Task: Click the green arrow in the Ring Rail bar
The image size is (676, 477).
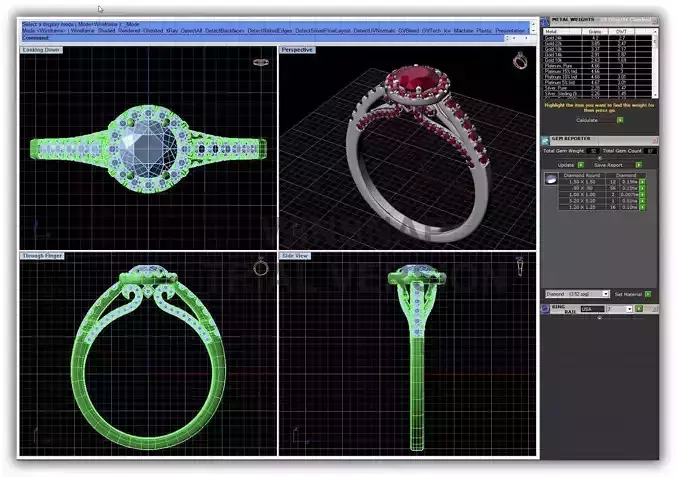Action: (x=639, y=309)
